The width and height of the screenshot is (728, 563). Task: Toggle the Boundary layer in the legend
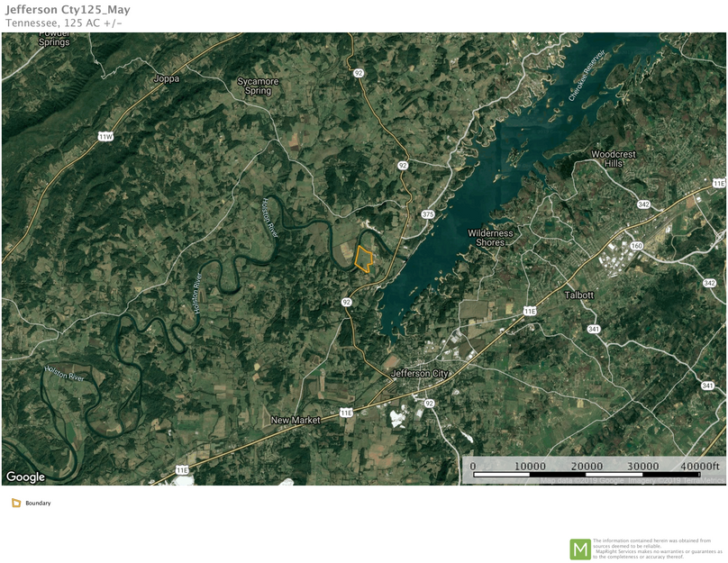(36, 503)
